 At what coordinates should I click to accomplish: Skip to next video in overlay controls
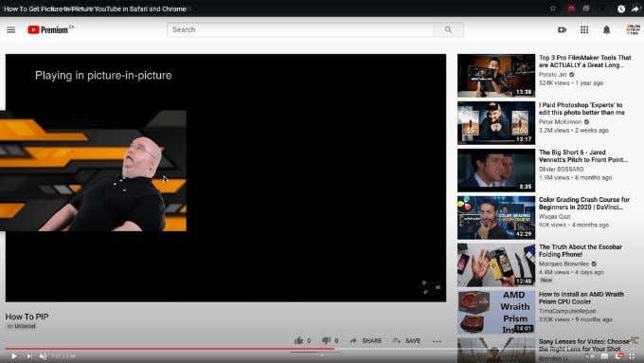pos(28,356)
